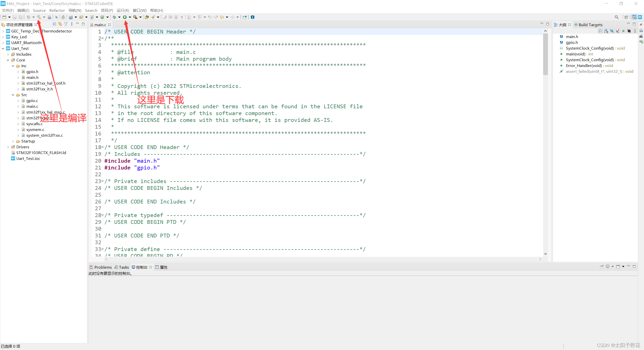Click the editor vertical scrollbar thumb

coord(545,54)
